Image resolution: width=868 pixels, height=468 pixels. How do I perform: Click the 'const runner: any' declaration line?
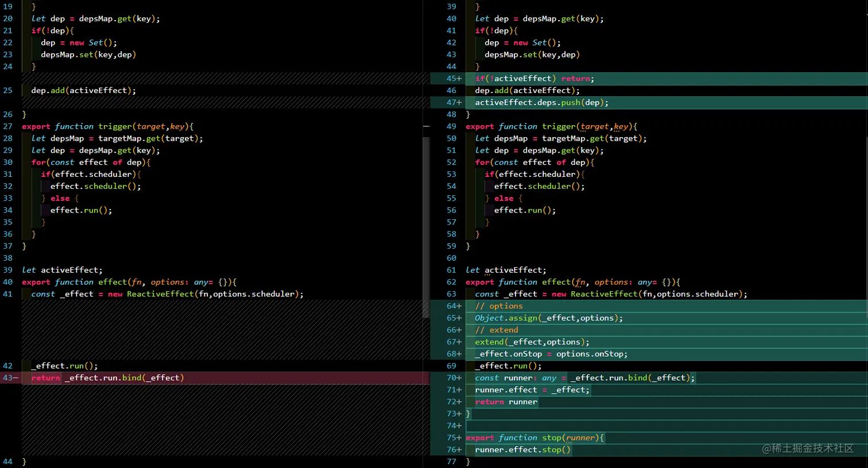click(x=585, y=378)
